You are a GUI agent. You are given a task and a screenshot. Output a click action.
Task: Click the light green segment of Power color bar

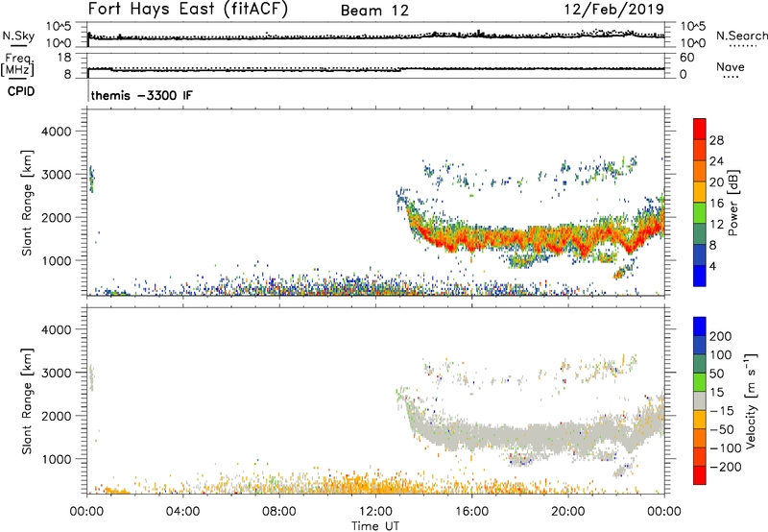tap(700, 212)
